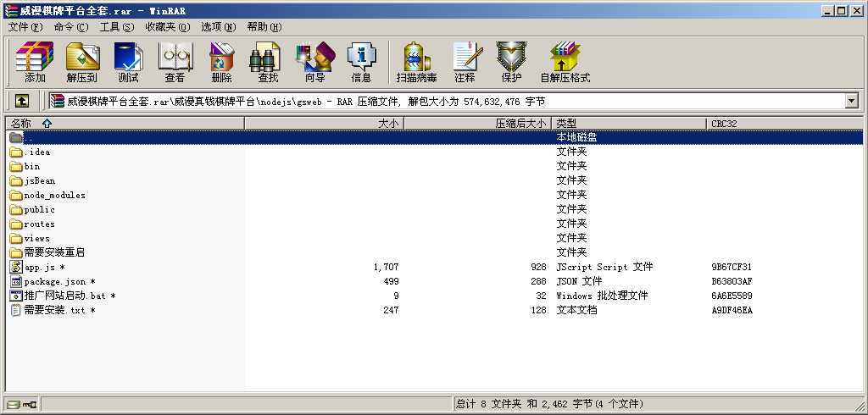This screenshot has height=415, width=868.
Task: Sort by the CRC32 column header
Action: point(784,124)
